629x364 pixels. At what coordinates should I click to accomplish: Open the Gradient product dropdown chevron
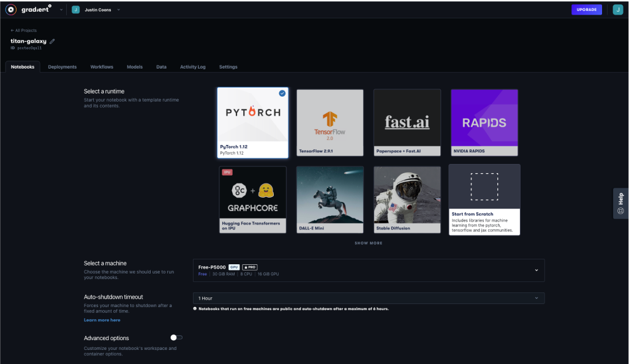click(x=61, y=10)
